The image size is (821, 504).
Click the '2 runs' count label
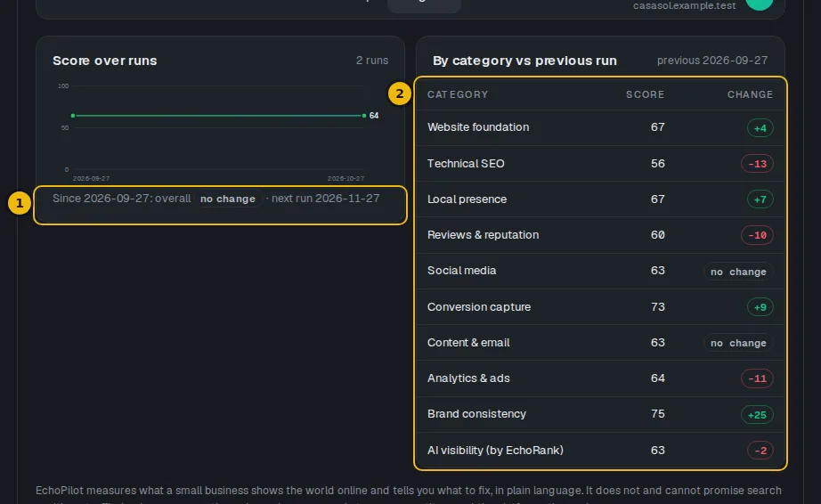[371, 61]
